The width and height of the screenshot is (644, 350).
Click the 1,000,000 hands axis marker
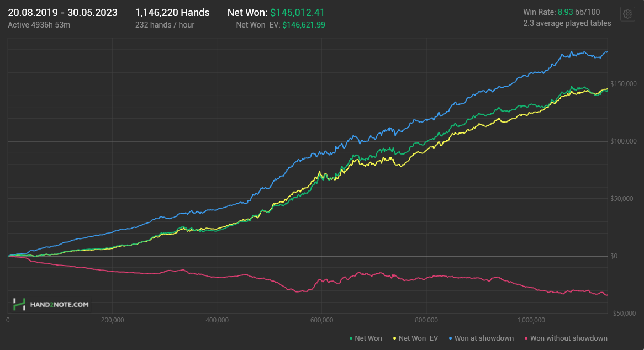point(530,320)
